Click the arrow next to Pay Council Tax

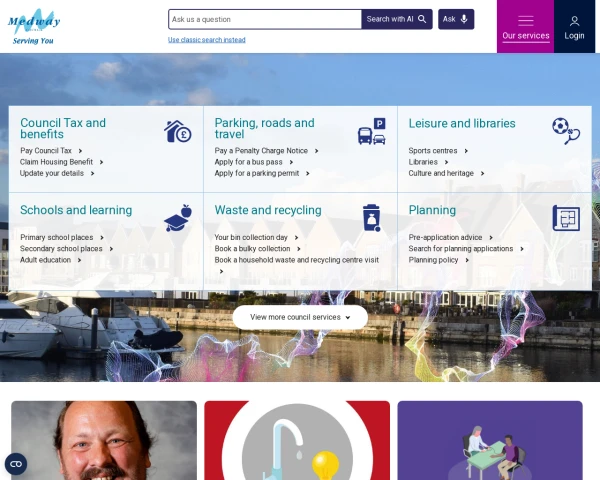(x=80, y=151)
